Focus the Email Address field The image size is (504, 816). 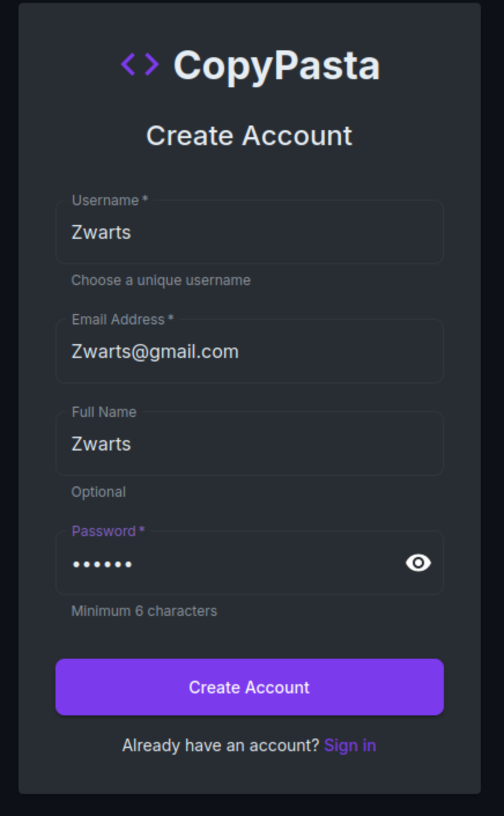point(249,351)
